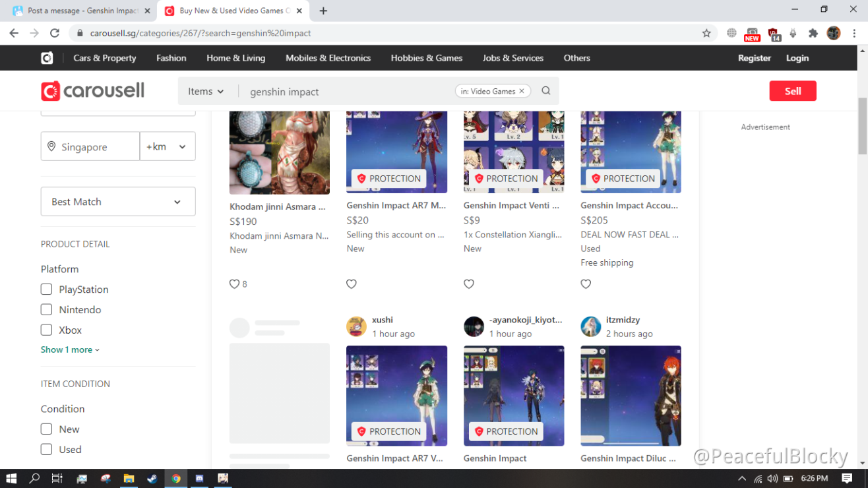Click the browser back arrow
The height and width of the screenshot is (488, 868).
(x=14, y=33)
